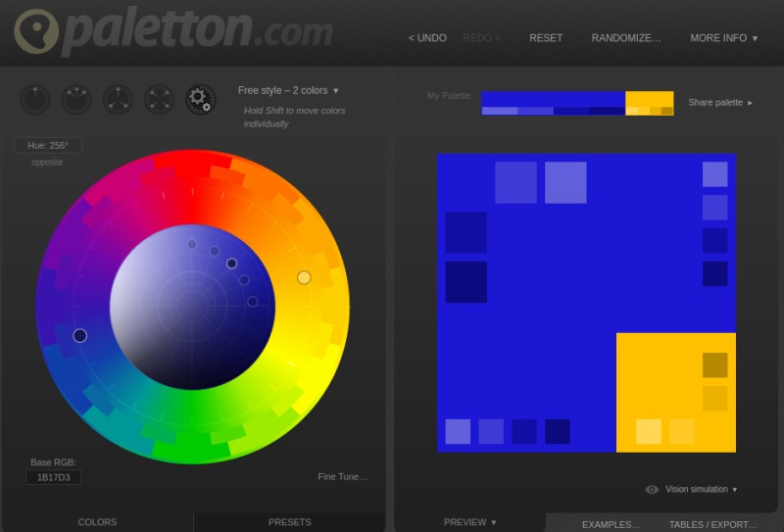The height and width of the screenshot is (532, 784).
Task: Click the Base RGB 1B17D3 field
Action: click(54, 477)
